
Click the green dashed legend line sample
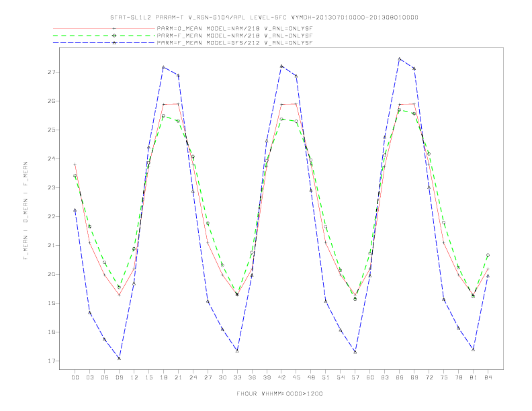pos(104,36)
